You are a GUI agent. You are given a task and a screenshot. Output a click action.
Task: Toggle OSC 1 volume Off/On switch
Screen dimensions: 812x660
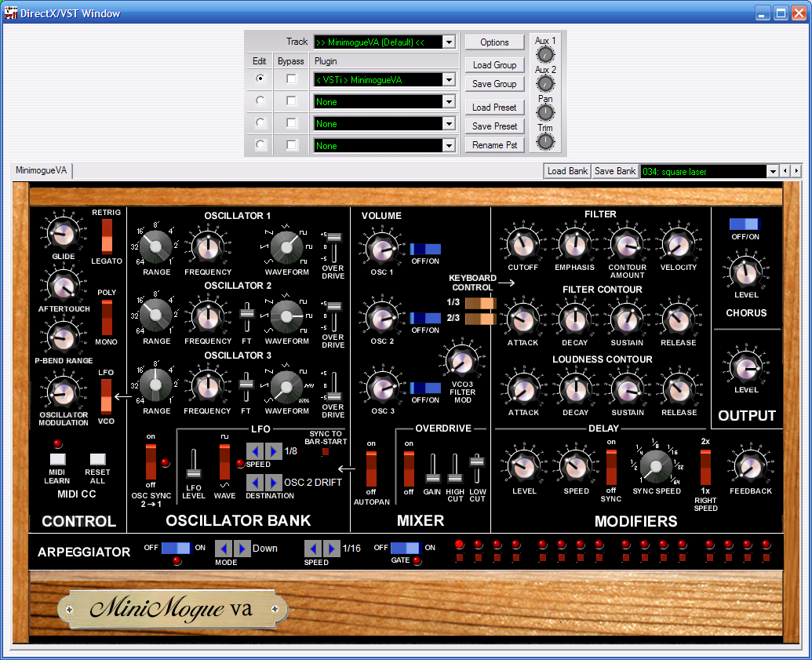[426, 250]
